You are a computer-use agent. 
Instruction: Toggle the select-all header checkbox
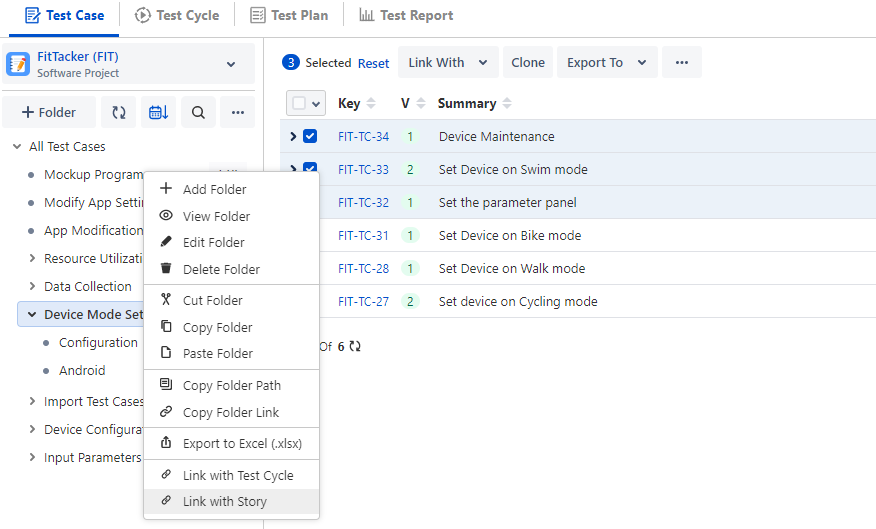[x=299, y=103]
